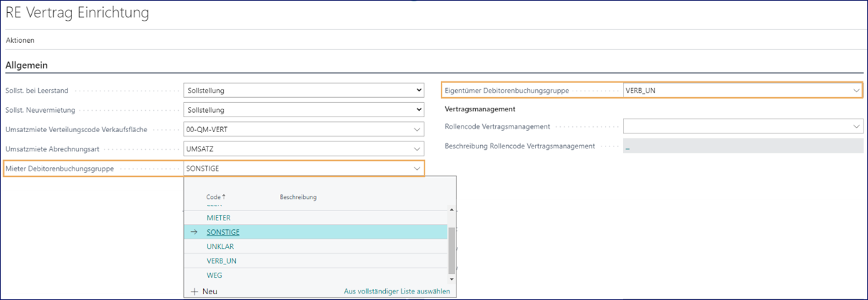Collapse the Mieter Debitorenbuchungsgruppe lookup chevron
This screenshot has height=300, width=868.
pos(417,168)
